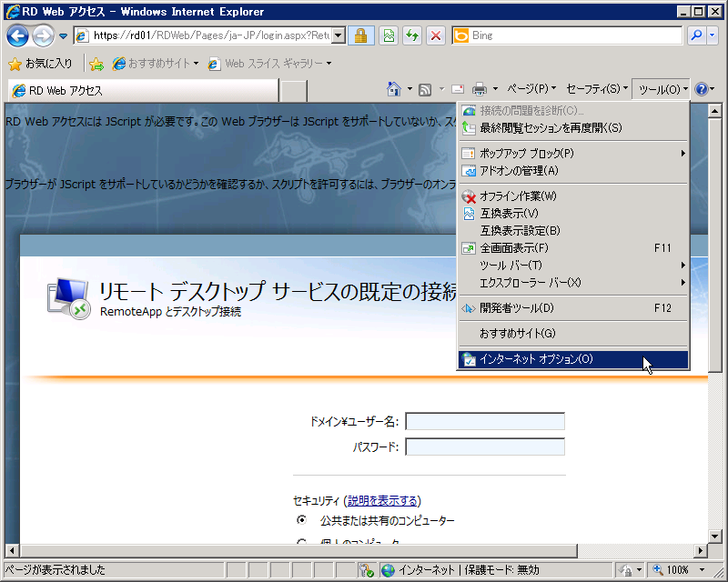Expand the エクスプローラー バー(X) submenu
Image resolution: width=728 pixels, height=582 pixels.
click(573, 282)
